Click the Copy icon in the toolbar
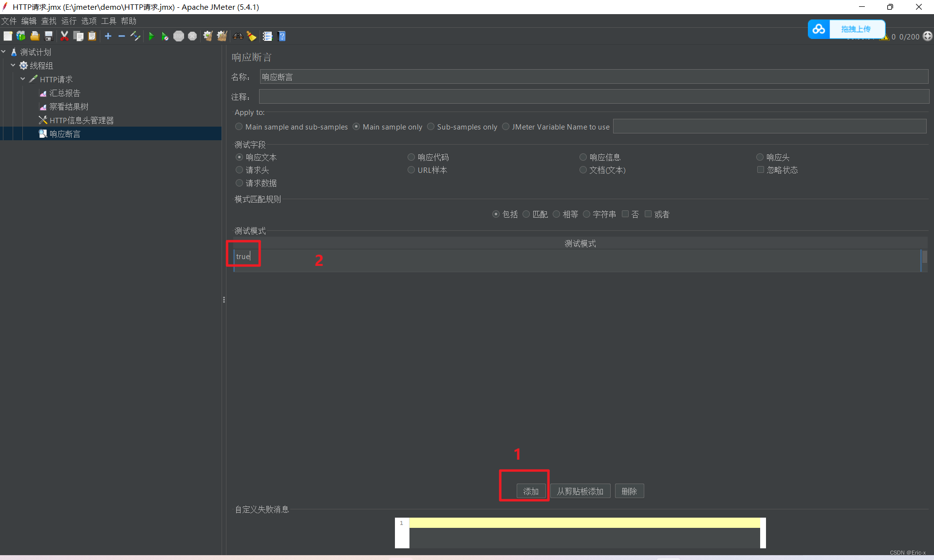This screenshot has width=934, height=560. click(78, 36)
